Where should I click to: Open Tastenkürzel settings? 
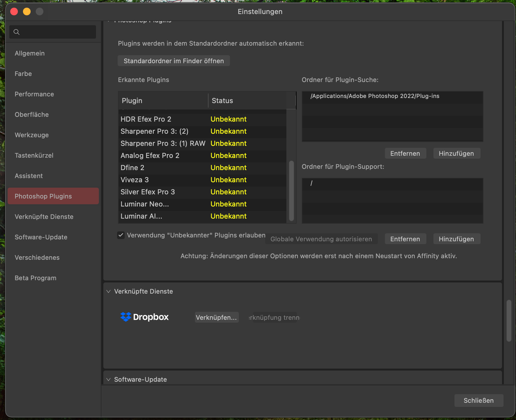53,155
